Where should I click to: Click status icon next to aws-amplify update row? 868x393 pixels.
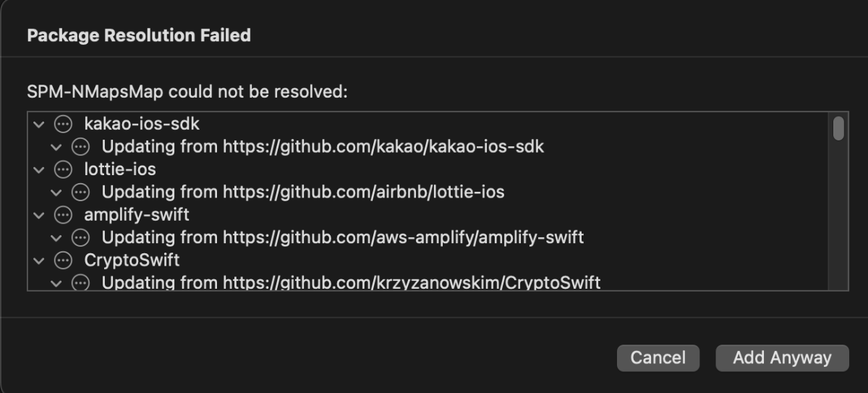(81, 237)
